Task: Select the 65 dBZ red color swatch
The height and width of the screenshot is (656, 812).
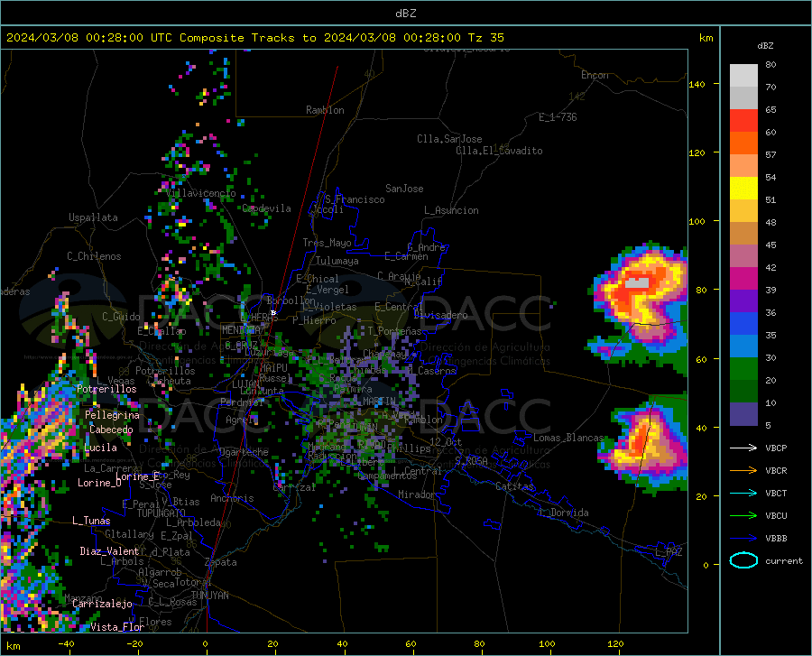Action: point(743,121)
